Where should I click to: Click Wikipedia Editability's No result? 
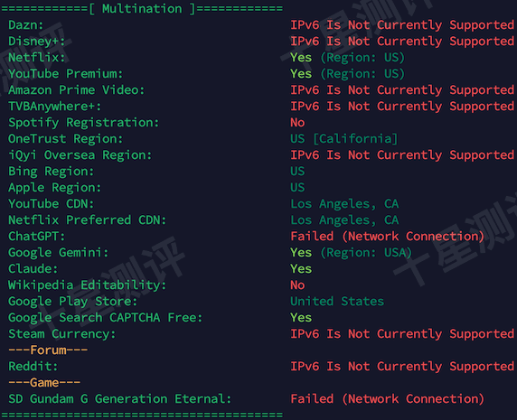(297, 285)
